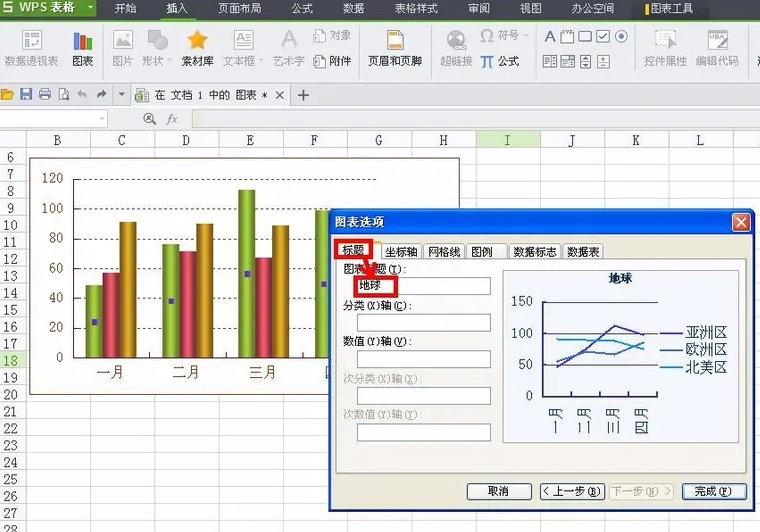This screenshot has height=532, width=760.
Task: Insert an 附件 attachment
Action: coord(332,61)
